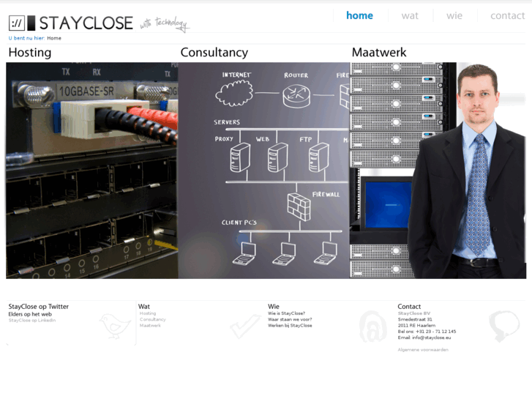Open the Consultancy heading
This screenshot has height=399, width=532.
pos(214,52)
